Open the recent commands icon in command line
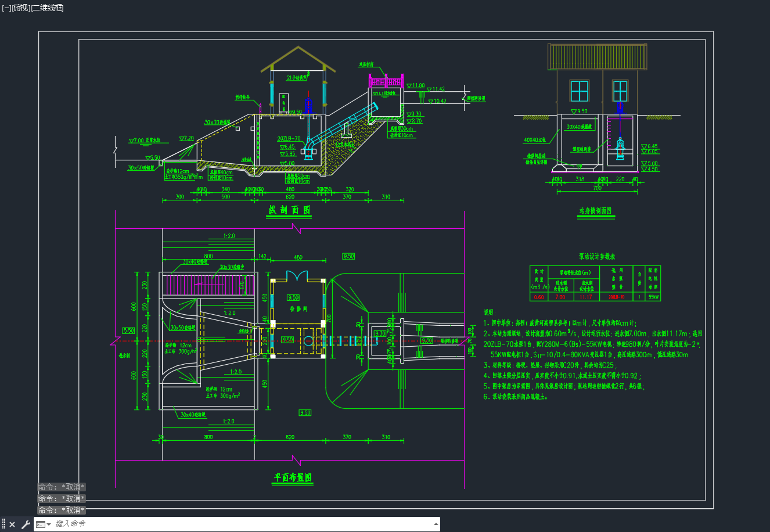This screenshot has width=770, height=532. 44,524
